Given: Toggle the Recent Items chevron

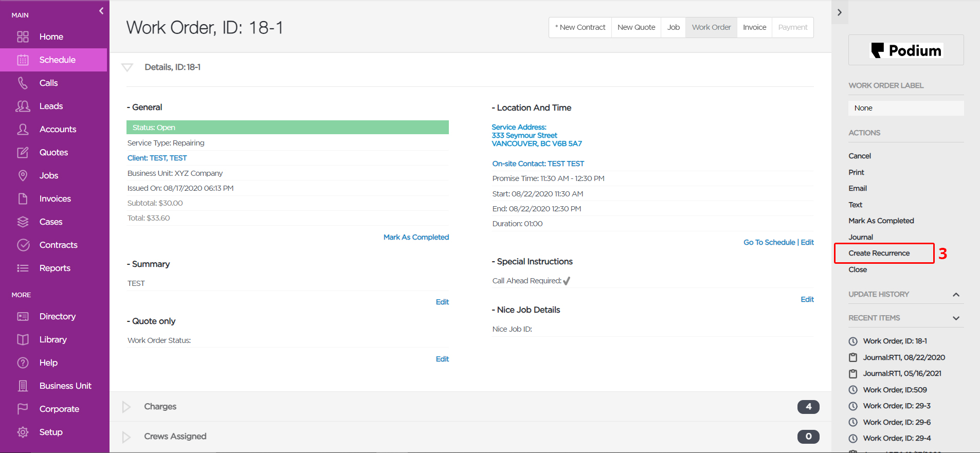Looking at the screenshot, I should (x=956, y=318).
